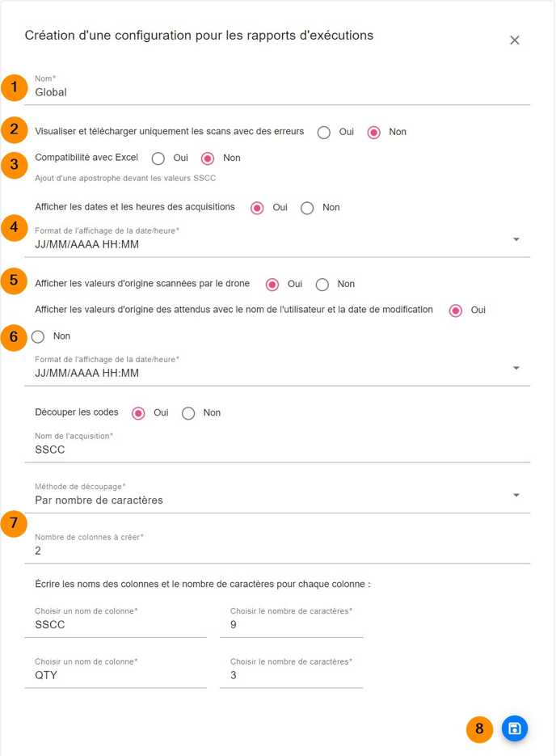
Task: Click the blue save configuration button
Action: point(515,729)
